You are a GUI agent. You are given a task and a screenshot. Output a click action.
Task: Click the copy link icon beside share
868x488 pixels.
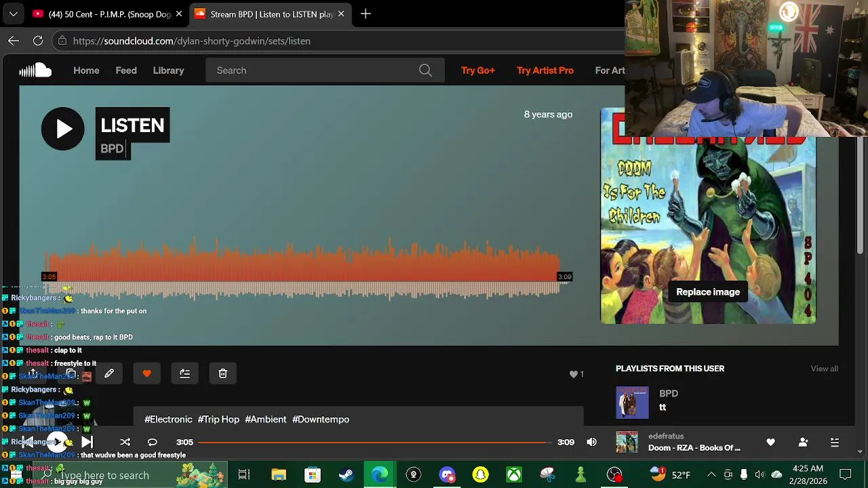point(71,373)
